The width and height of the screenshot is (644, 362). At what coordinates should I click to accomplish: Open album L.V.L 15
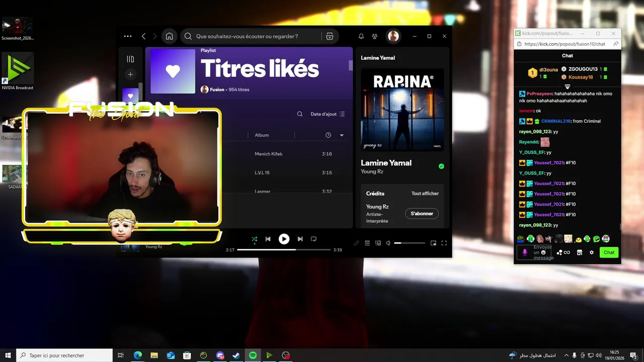[262, 172]
